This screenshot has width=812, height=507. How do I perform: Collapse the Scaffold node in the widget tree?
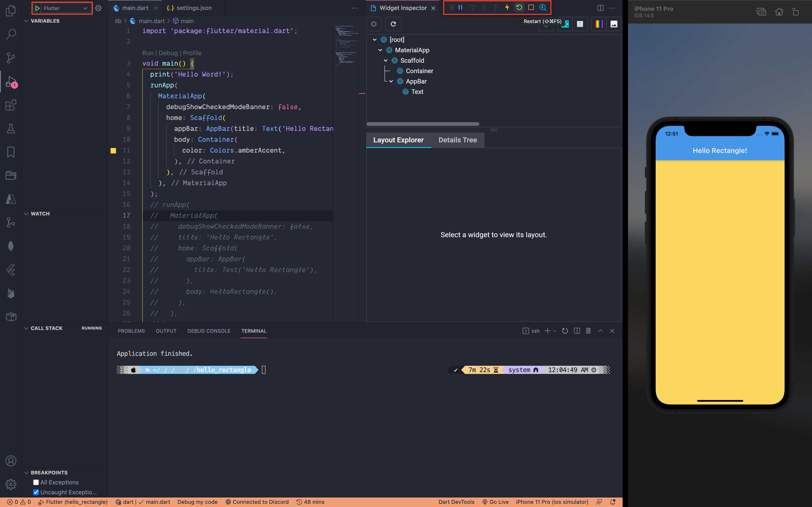[385, 60]
